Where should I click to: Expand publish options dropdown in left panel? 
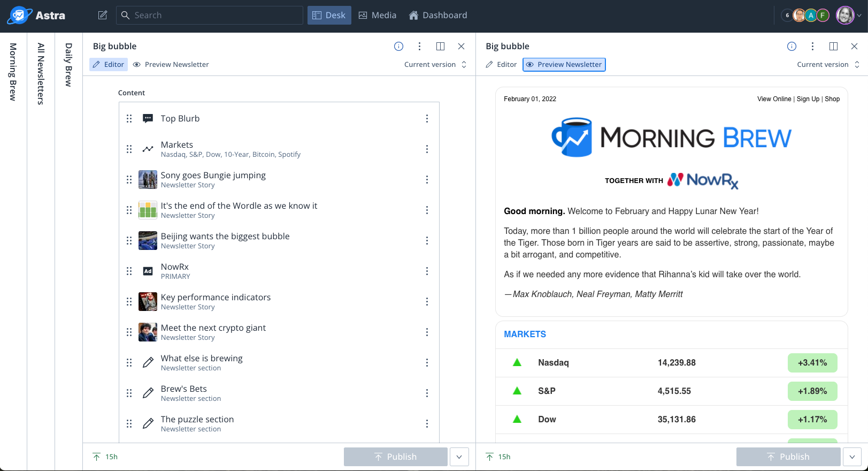pos(459,457)
